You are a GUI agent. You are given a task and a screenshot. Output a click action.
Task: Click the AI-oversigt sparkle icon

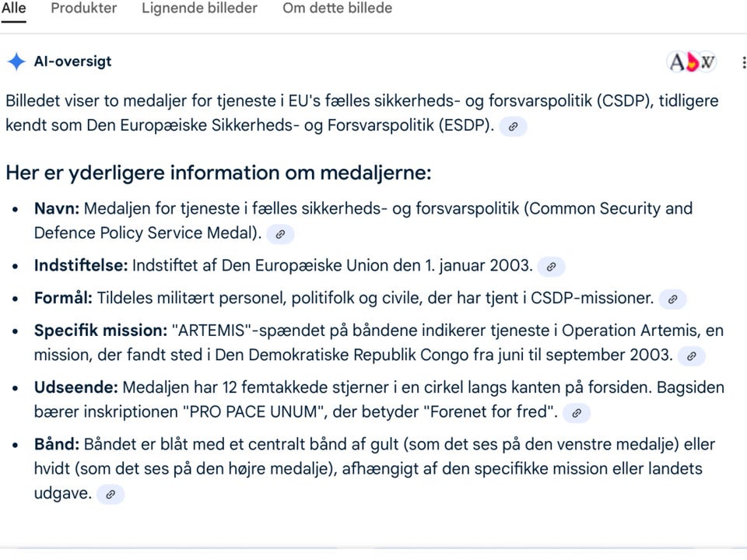[x=16, y=62]
